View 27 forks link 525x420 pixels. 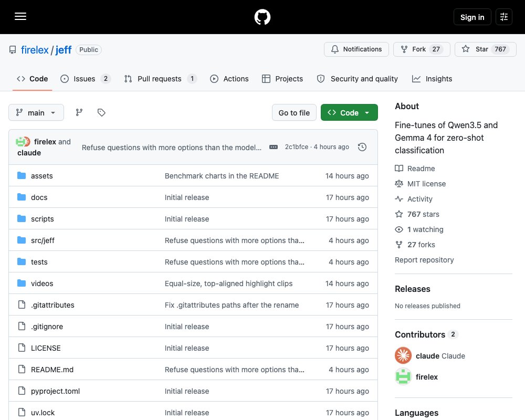421,245
